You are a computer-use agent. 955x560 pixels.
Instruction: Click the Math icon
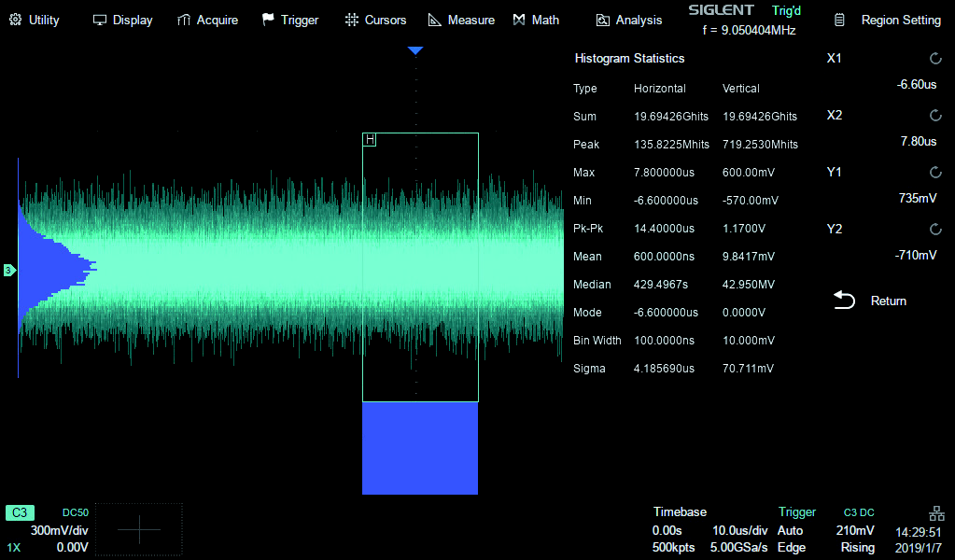point(519,21)
